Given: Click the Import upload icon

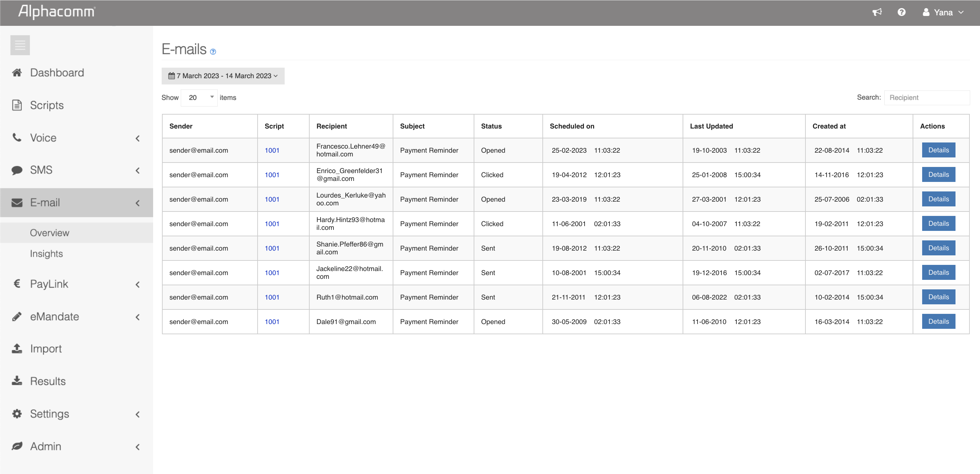Looking at the screenshot, I should (17, 349).
